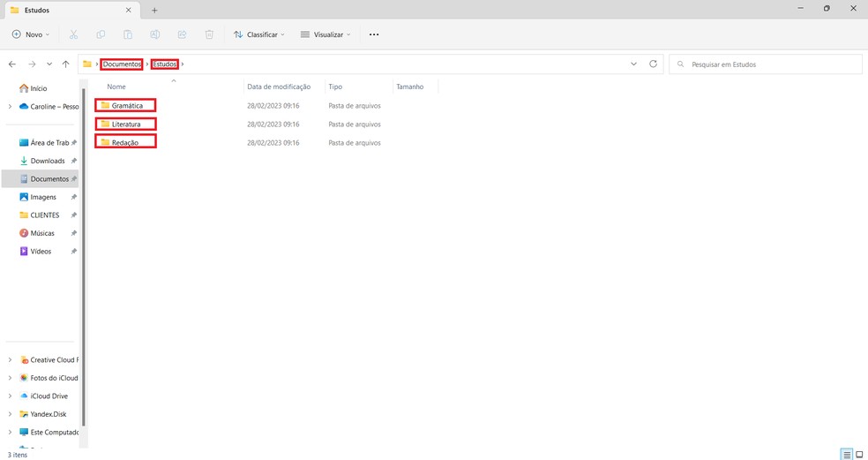
Task: Open the three-dot more options menu
Action: click(374, 34)
